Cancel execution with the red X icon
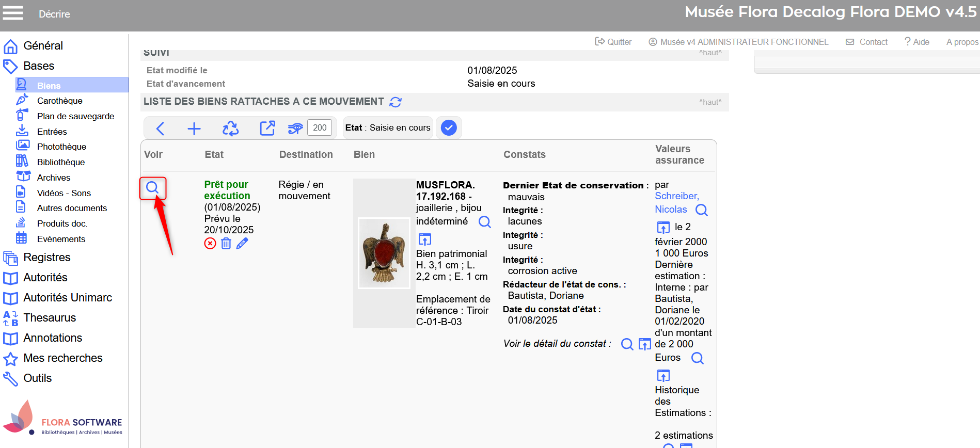The width and height of the screenshot is (980, 448). click(x=210, y=244)
